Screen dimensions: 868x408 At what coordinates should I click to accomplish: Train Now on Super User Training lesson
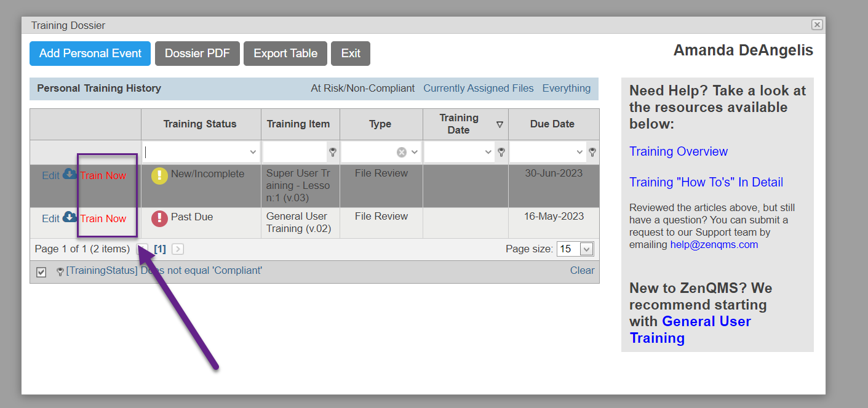pos(103,175)
